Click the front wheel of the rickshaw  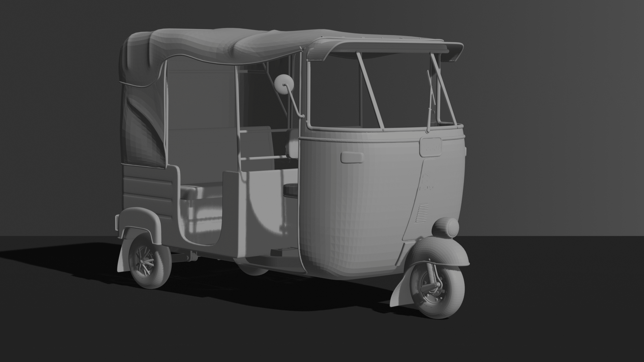[437, 290]
